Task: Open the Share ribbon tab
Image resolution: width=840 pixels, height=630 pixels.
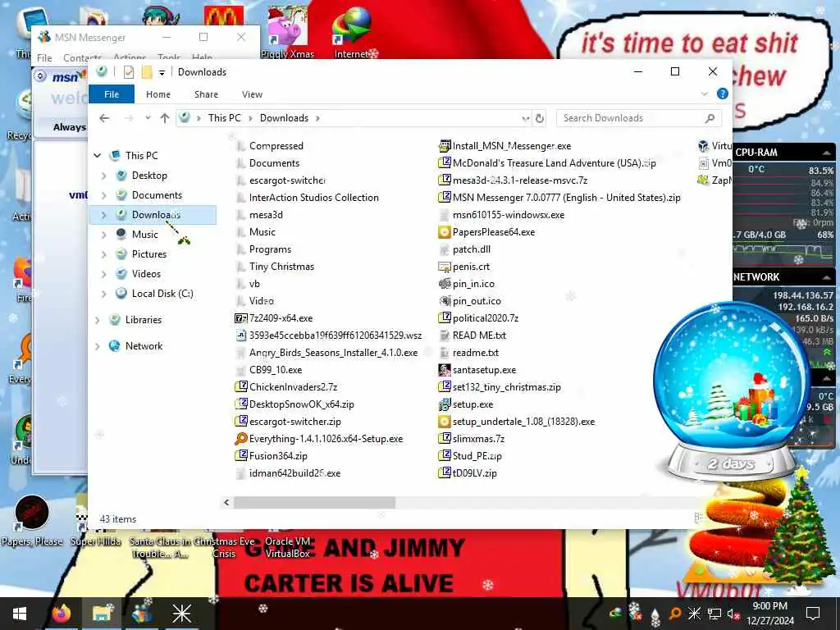Action: point(206,94)
